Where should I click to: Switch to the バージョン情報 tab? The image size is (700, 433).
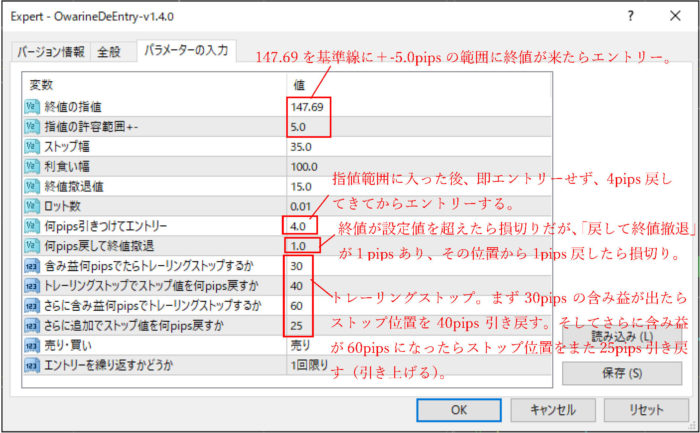tap(50, 52)
